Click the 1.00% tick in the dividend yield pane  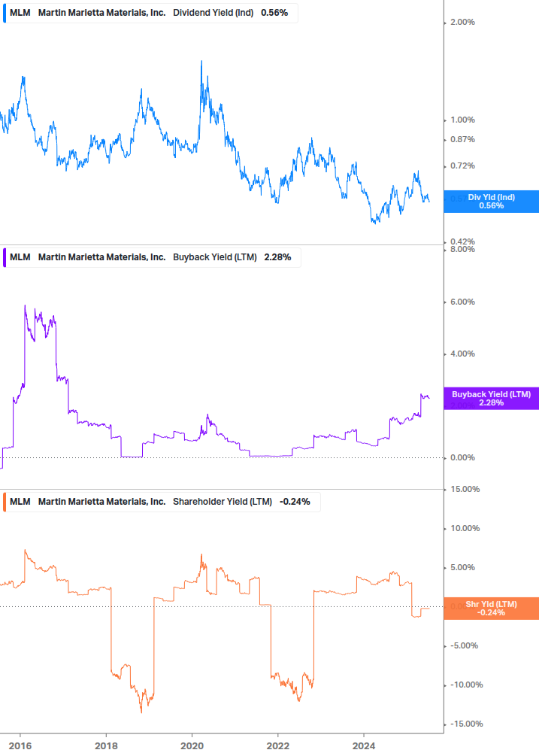tap(462, 120)
